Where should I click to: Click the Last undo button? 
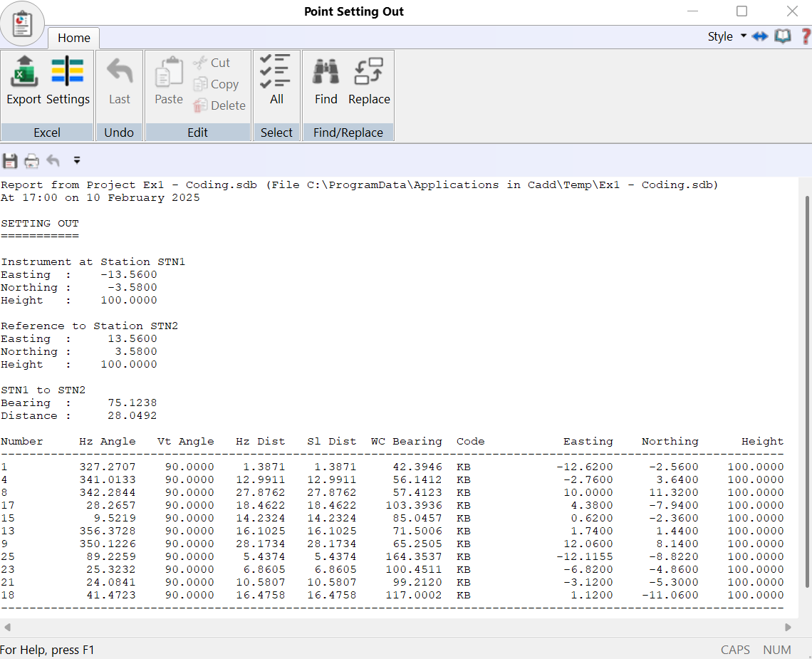pos(119,81)
